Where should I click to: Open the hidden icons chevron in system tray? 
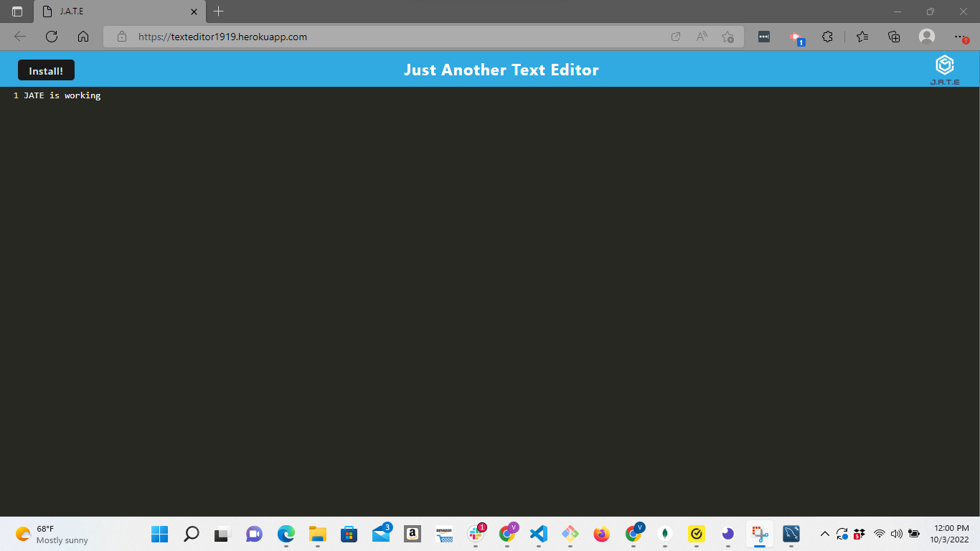tap(824, 534)
